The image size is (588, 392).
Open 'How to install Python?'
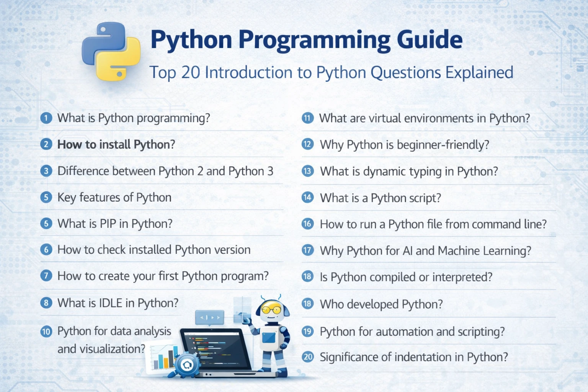point(116,144)
